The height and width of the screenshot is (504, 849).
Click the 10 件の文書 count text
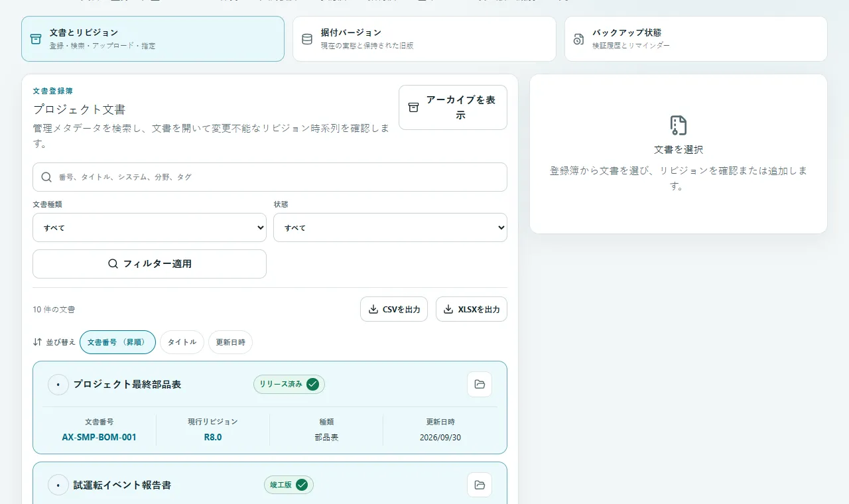pyautogui.click(x=54, y=310)
